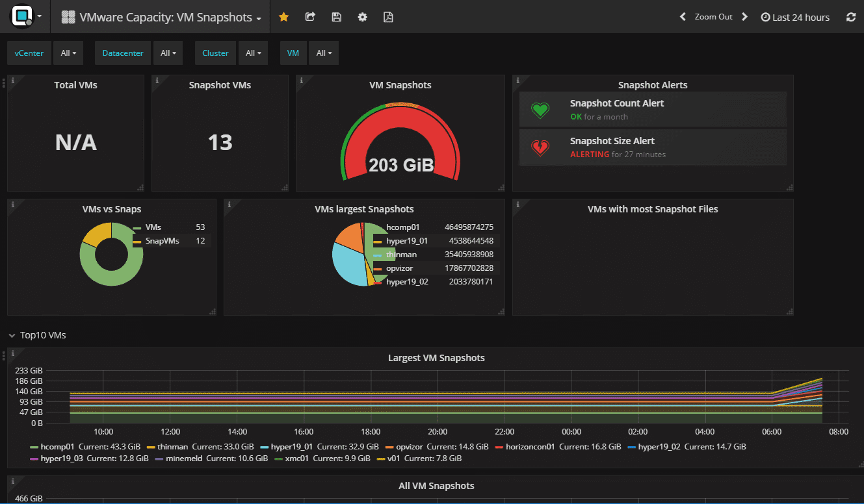The width and height of the screenshot is (864, 504).
Task: Shift time range back with the left chevron
Action: [x=682, y=16]
